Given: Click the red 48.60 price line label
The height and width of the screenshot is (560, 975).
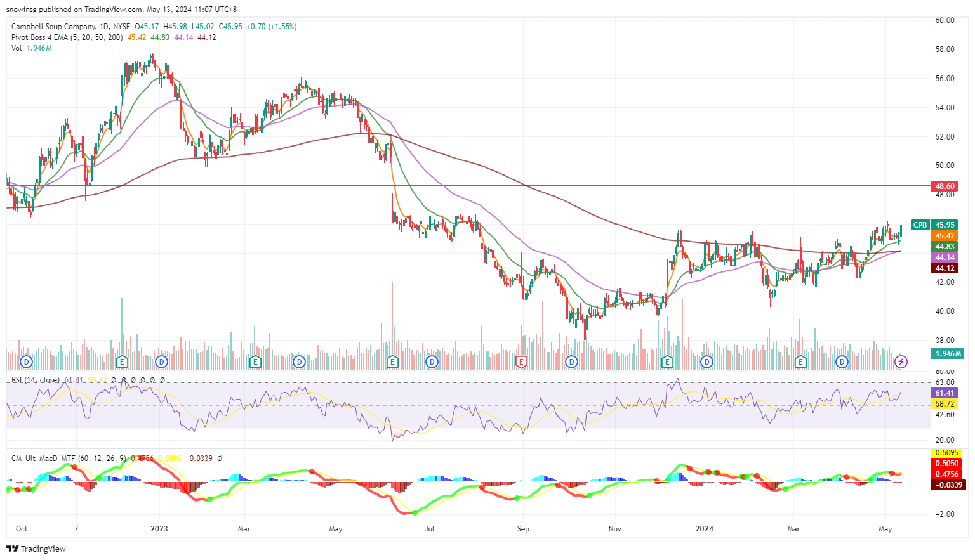Looking at the screenshot, I should (x=945, y=186).
